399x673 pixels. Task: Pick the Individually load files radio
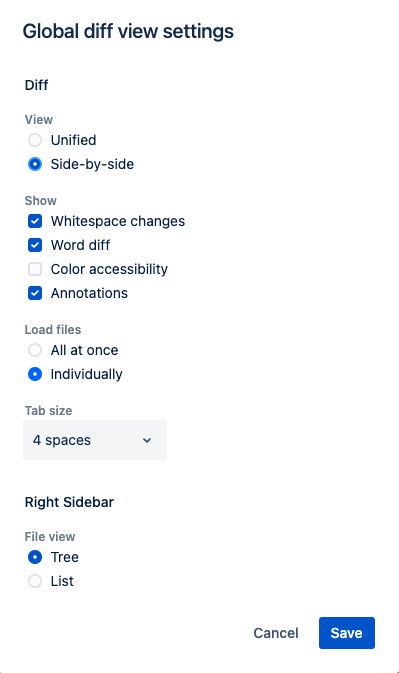pos(35,374)
